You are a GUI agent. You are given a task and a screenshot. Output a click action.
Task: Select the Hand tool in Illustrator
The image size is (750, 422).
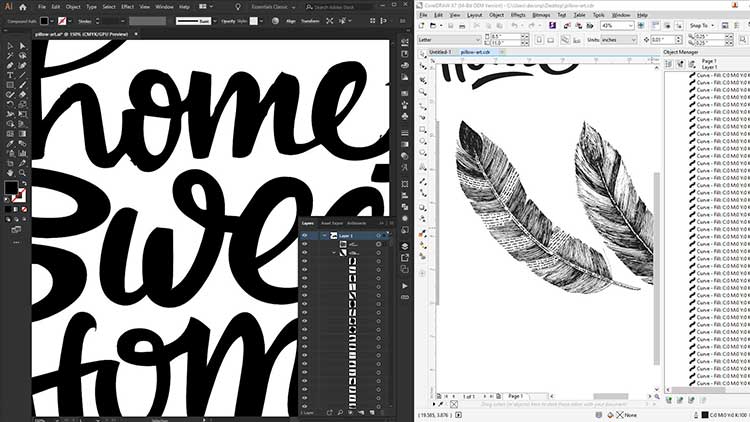10,173
